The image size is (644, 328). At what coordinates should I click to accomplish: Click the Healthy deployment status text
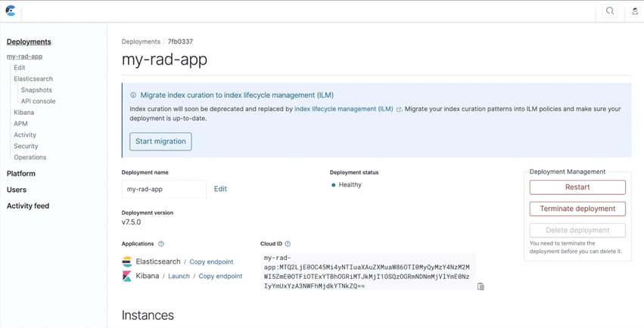[350, 185]
